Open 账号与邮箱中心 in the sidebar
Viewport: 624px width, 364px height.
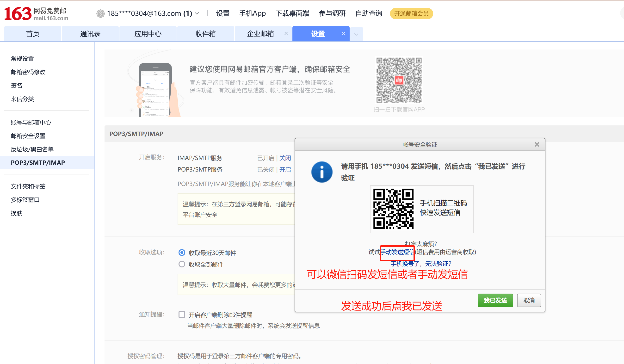click(31, 122)
